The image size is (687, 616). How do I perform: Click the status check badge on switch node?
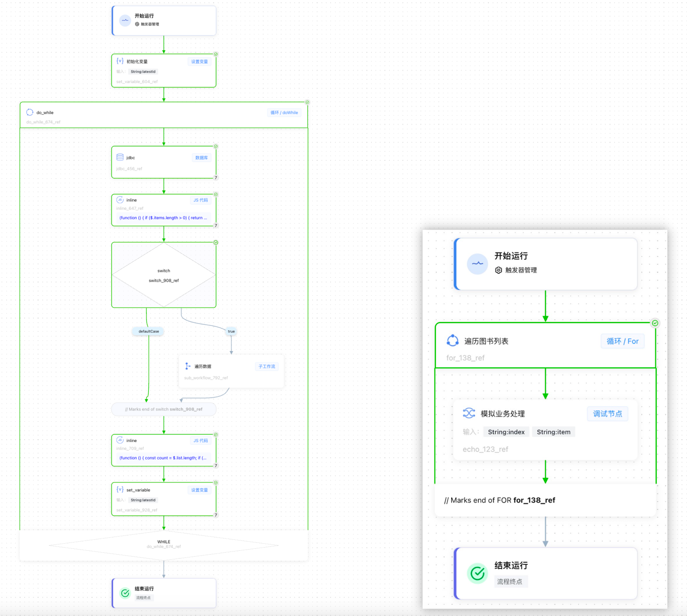[216, 243]
